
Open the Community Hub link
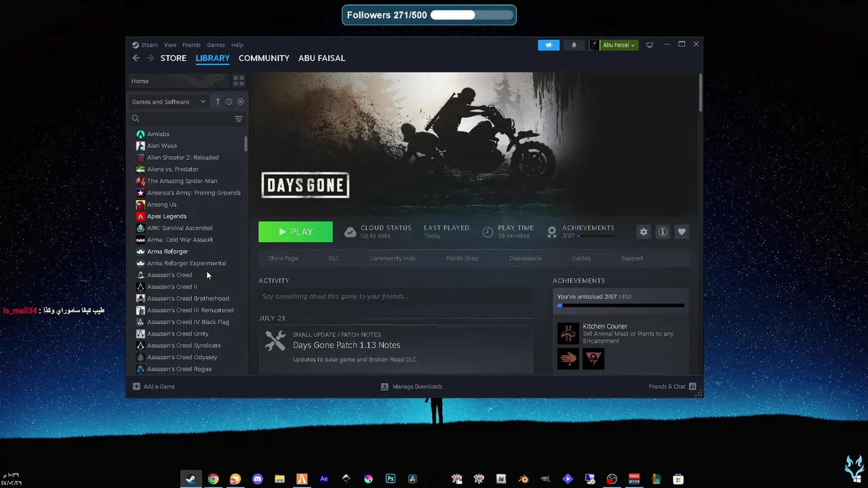(393, 258)
